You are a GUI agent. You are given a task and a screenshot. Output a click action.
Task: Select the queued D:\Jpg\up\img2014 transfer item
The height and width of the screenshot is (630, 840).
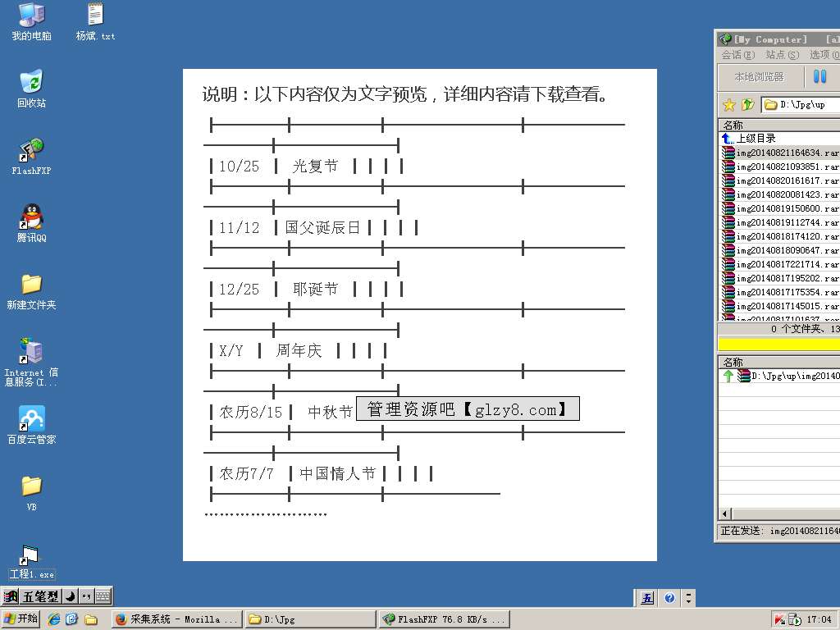click(x=780, y=376)
